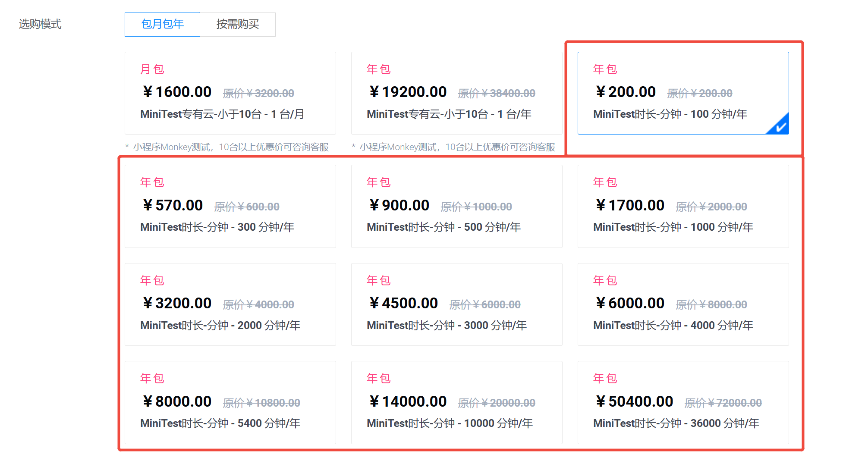The height and width of the screenshot is (464, 868).
Task: Click the 选购模式 label
Action: pos(40,24)
